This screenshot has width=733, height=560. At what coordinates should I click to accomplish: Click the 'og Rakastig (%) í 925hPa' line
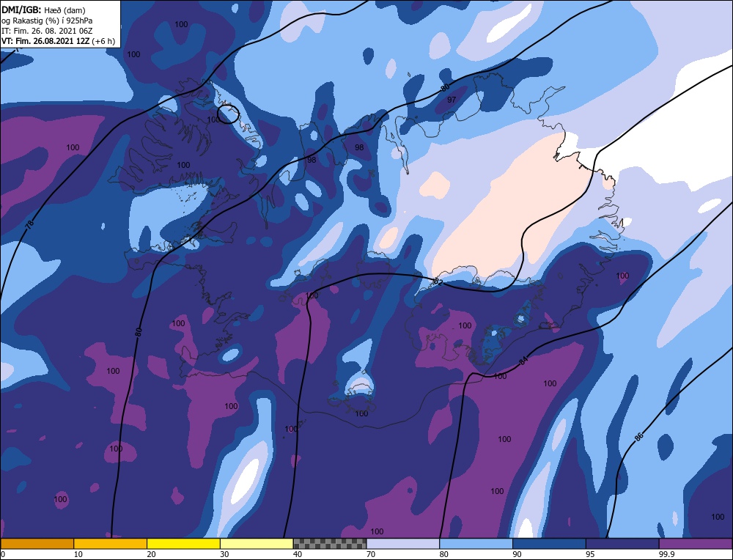click(x=47, y=21)
